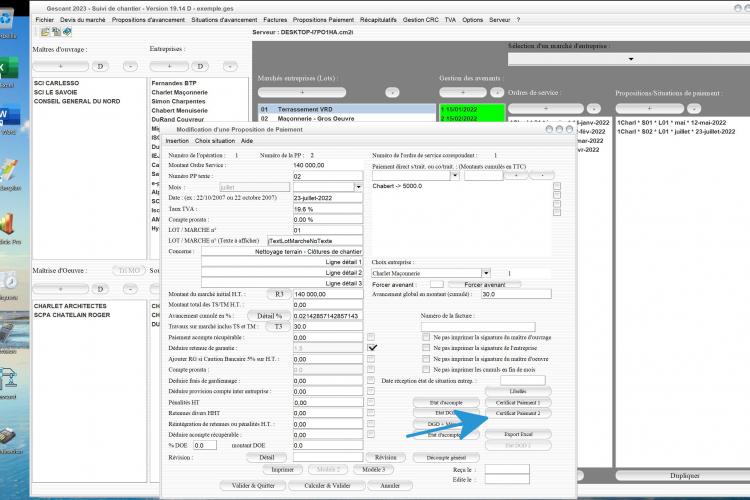Click Détail % button

269,316
